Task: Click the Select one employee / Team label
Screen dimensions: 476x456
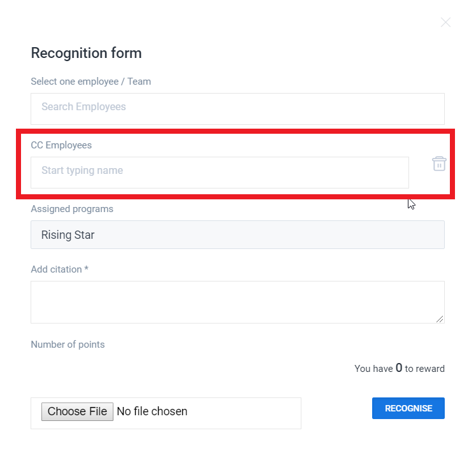Action: [x=90, y=82]
